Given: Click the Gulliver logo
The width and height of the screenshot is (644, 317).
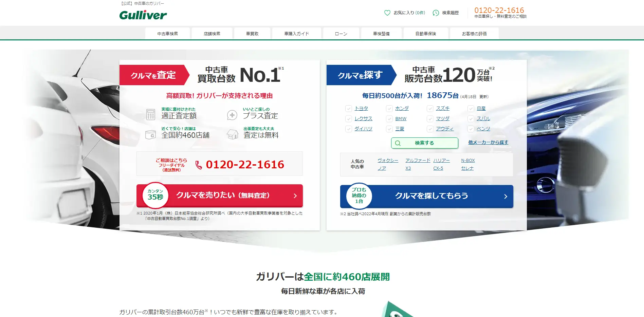Looking at the screenshot, I should (143, 15).
